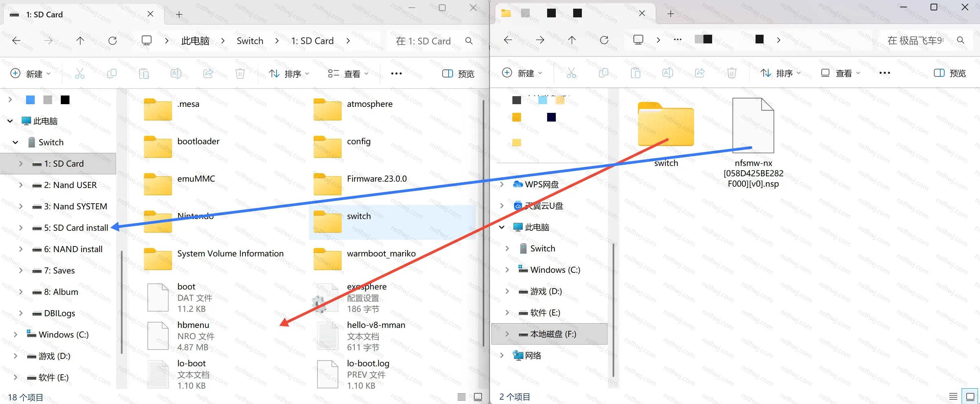Click the 新建 button in left window
980x404 pixels.
tap(30, 74)
